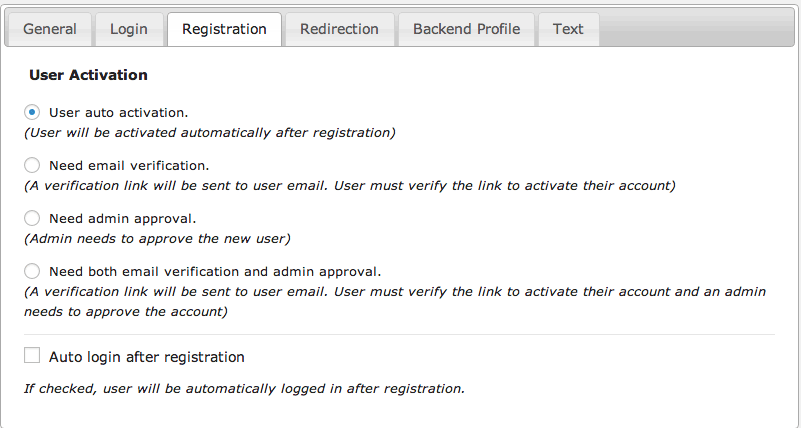Click the "User auto activation." label text
801x428 pixels.
click(118, 112)
